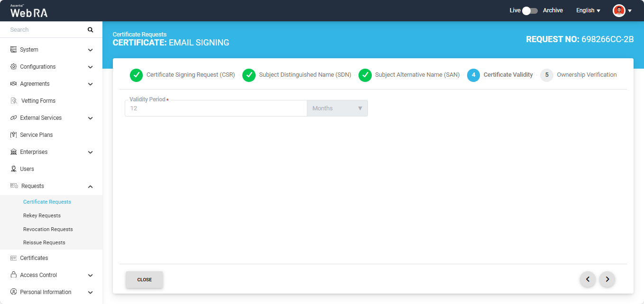Click the user avatar picture

point(619,10)
